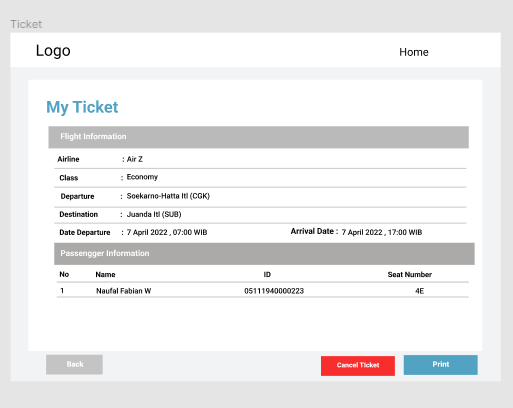513x408 pixels.
Task: Select the My Ticket heading
Action: click(82, 107)
